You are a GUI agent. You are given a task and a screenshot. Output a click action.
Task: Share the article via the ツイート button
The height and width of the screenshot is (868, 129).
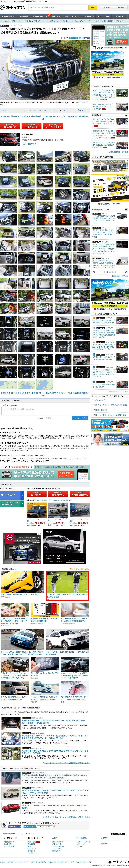[74, 38]
